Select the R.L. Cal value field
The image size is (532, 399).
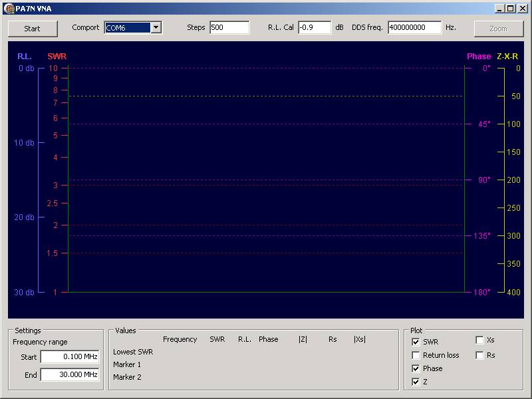(x=314, y=28)
